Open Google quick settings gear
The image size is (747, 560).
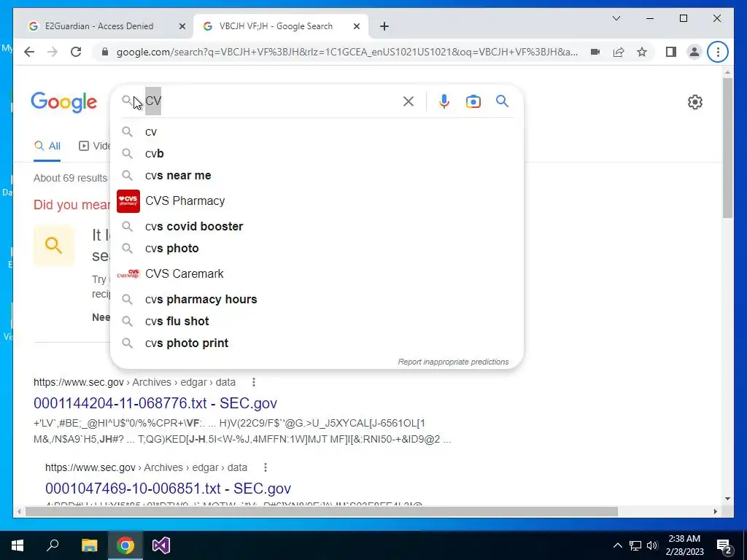point(695,102)
